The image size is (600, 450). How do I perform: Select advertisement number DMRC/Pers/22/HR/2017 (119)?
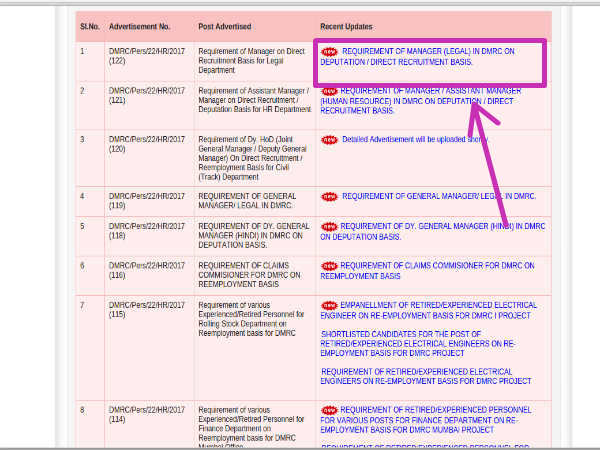click(x=147, y=201)
